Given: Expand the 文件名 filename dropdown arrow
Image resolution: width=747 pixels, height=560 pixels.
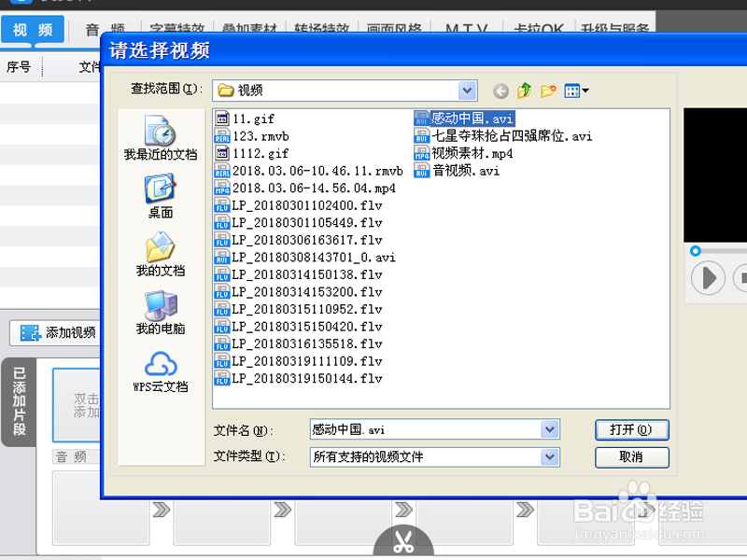Looking at the screenshot, I should (550, 429).
